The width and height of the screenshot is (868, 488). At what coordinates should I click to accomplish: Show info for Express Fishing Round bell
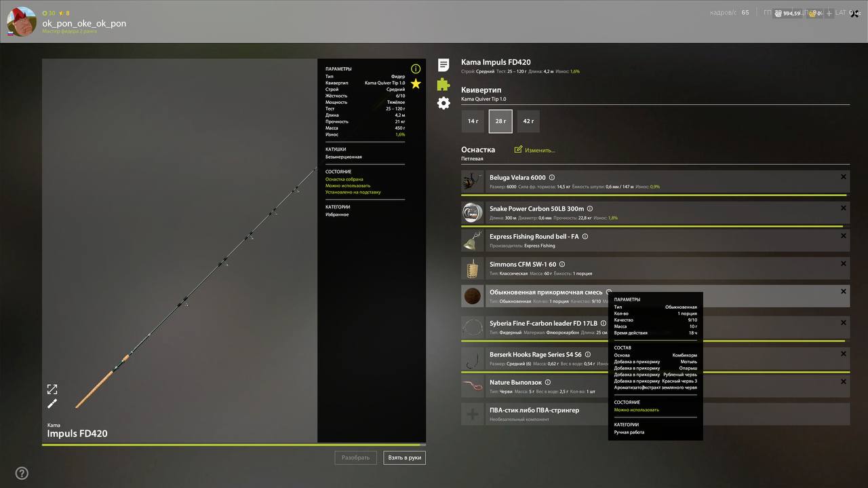tap(585, 237)
